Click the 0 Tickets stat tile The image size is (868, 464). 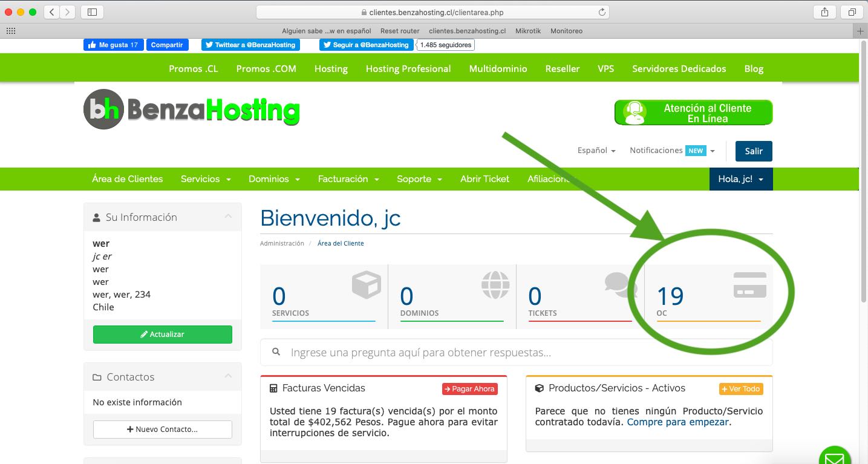click(x=580, y=297)
